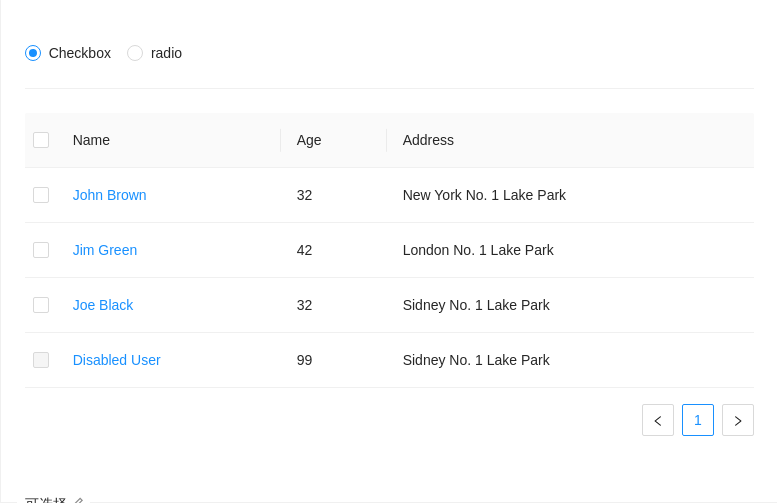Select the Joe Black row checkbox
The width and height of the screenshot is (777, 503).
(41, 305)
